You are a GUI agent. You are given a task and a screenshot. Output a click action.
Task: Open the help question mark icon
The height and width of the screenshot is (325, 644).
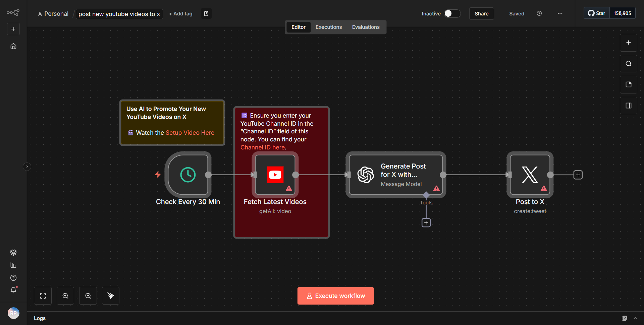(x=13, y=278)
